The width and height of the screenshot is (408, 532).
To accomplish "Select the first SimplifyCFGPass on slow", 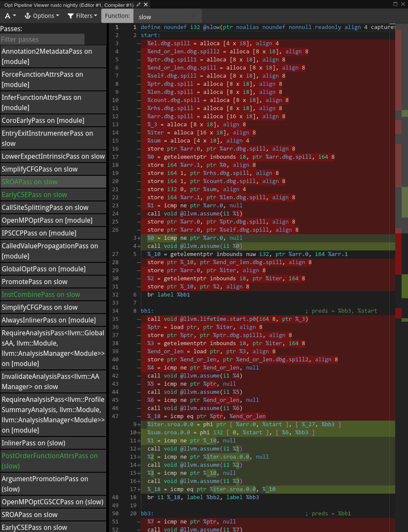I will pyautogui.click(x=53, y=169).
